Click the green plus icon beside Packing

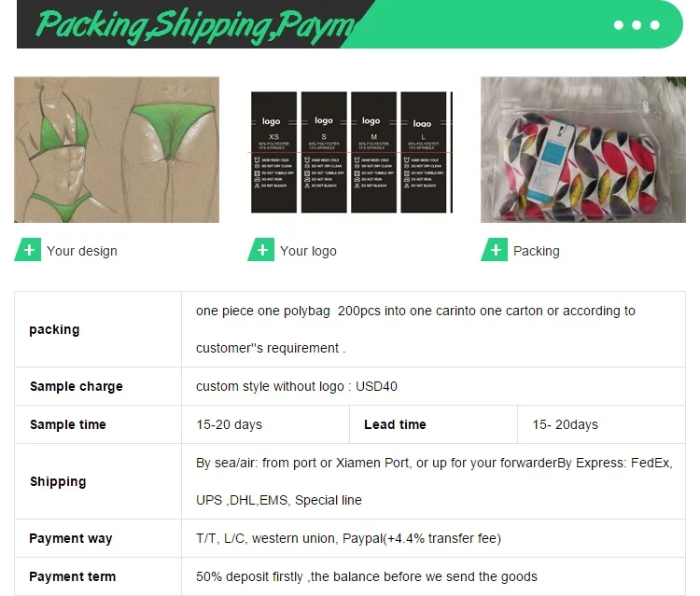click(x=495, y=250)
